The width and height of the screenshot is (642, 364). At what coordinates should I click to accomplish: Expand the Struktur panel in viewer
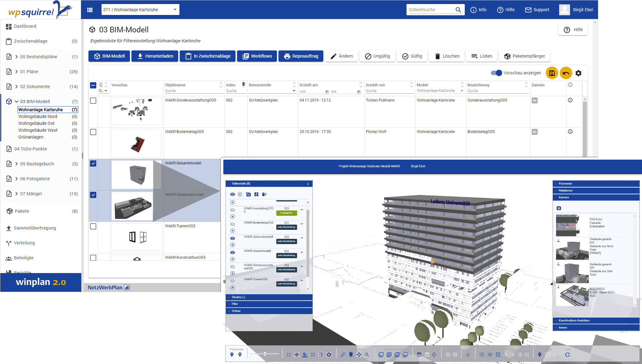coord(269,297)
